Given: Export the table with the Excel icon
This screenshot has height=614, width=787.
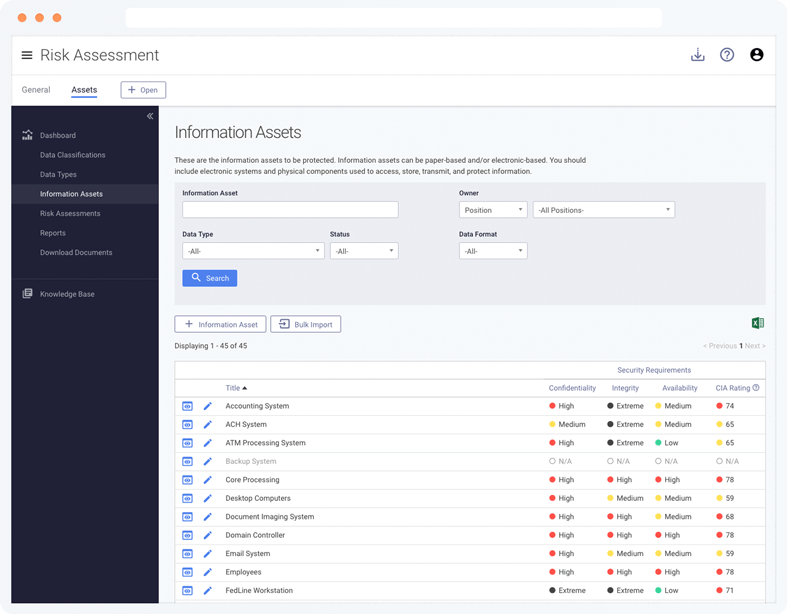Looking at the screenshot, I should pyautogui.click(x=757, y=323).
